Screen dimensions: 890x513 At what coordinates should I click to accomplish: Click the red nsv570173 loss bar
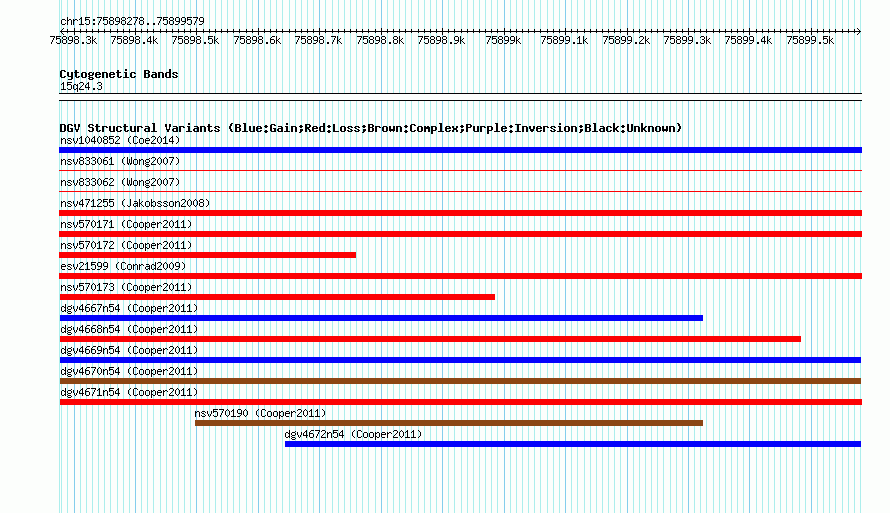pyautogui.click(x=277, y=297)
